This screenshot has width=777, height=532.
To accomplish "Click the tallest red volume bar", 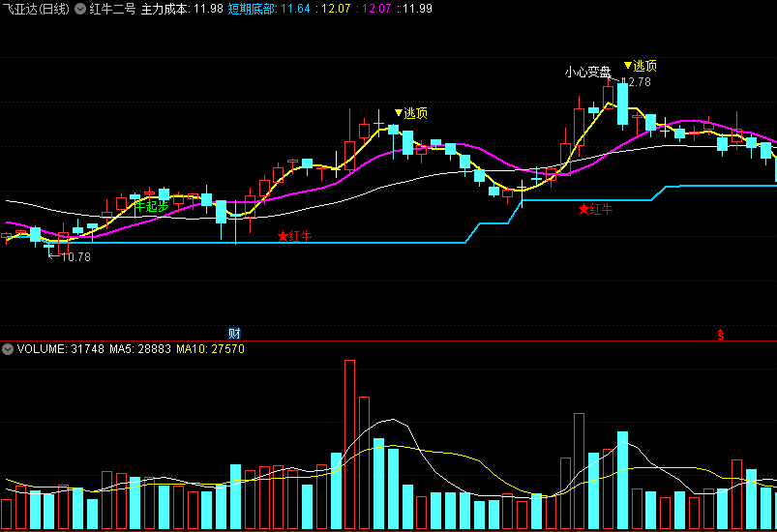I will (350, 444).
